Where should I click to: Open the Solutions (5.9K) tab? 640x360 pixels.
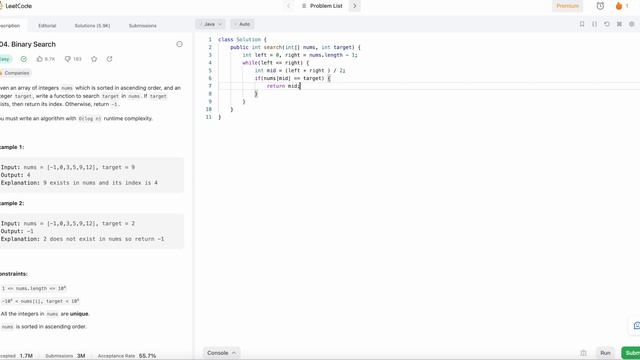click(x=92, y=25)
